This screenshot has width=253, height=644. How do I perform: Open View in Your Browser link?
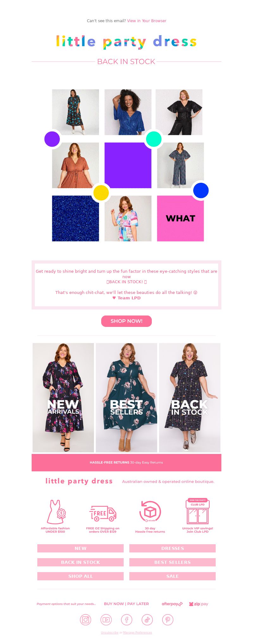[x=147, y=21]
